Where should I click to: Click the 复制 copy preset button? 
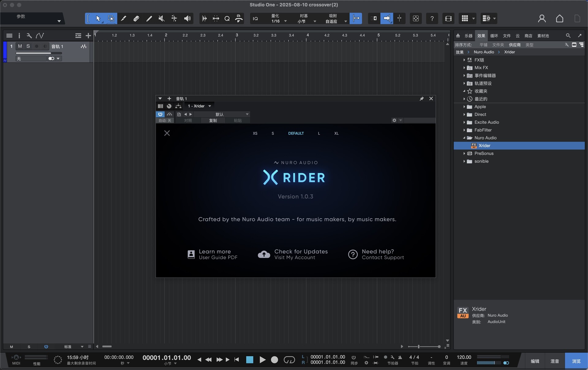(213, 120)
